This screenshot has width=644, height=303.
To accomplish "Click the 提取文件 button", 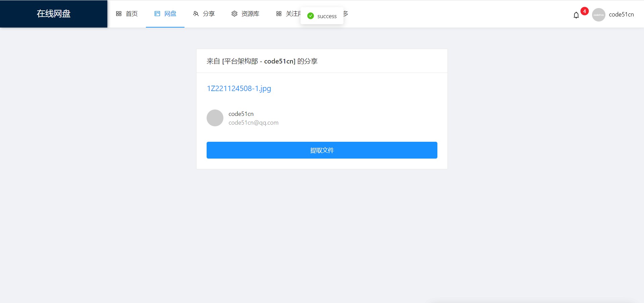I will click(322, 150).
